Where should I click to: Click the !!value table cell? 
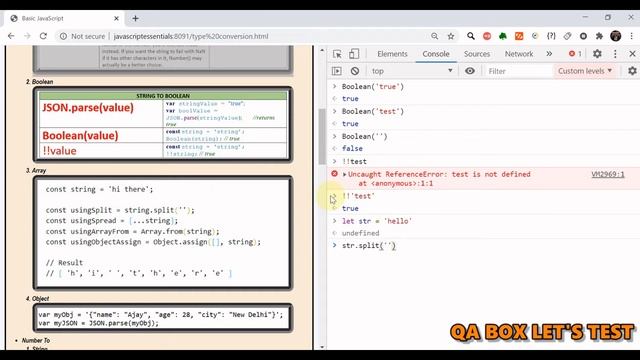coord(101,150)
